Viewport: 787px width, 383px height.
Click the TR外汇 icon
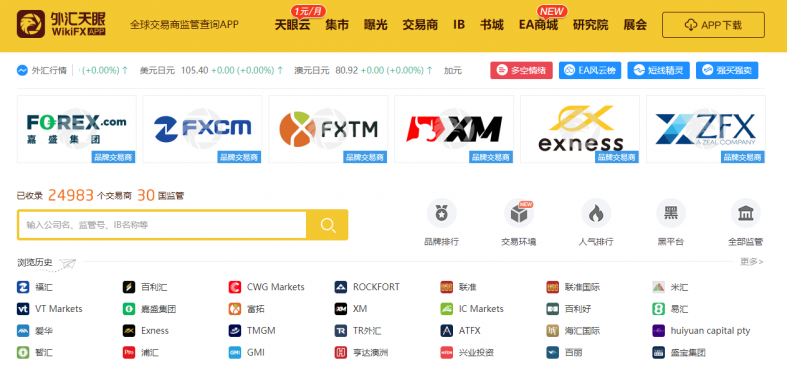pos(341,331)
